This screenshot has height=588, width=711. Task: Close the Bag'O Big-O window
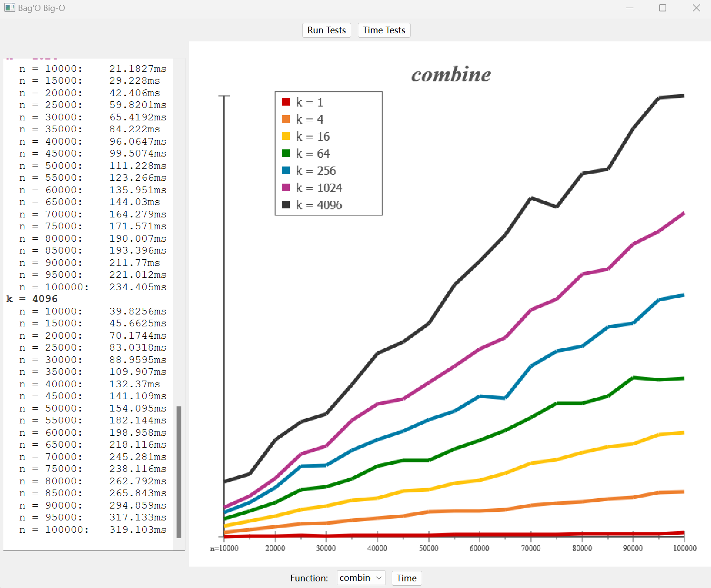696,8
